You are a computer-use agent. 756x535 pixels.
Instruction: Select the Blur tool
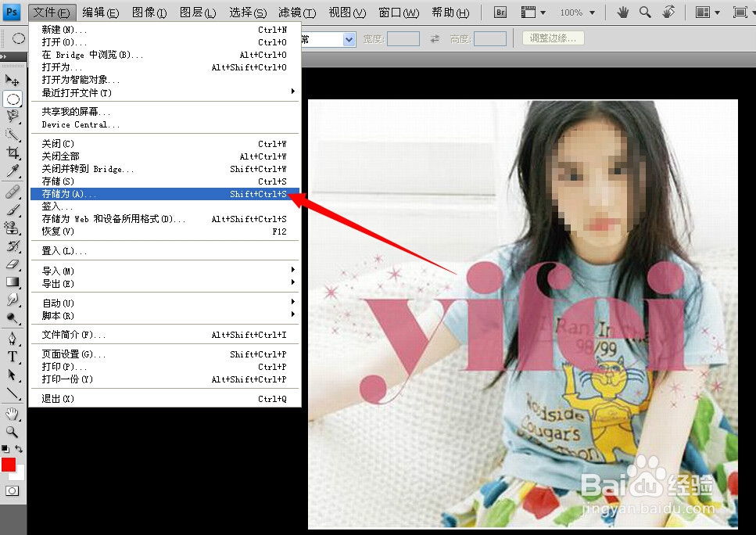[13, 300]
